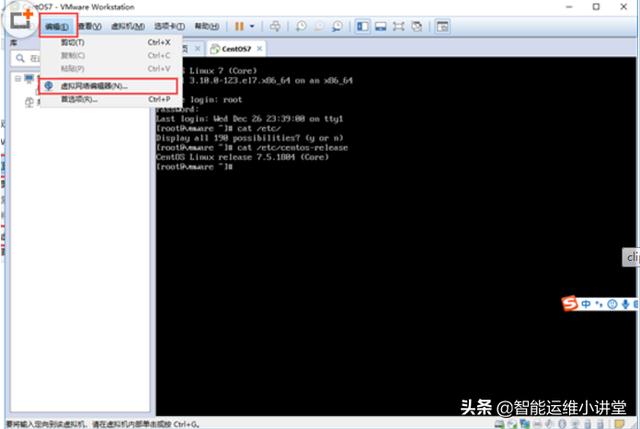Image resolution: width=640 pixels, height=429 pixels.
Task: Open the 编辑(E) menu
Action: click(57, 27)
